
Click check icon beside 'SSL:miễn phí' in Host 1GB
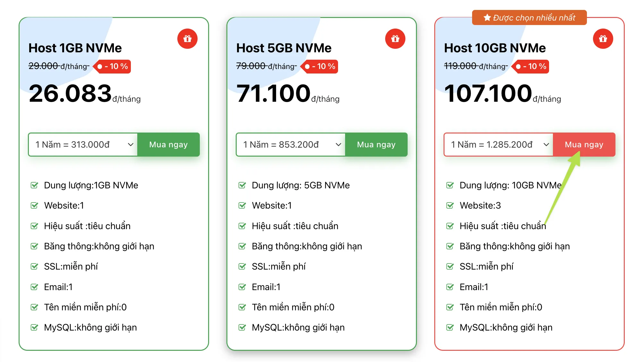(x=34, y=266)
